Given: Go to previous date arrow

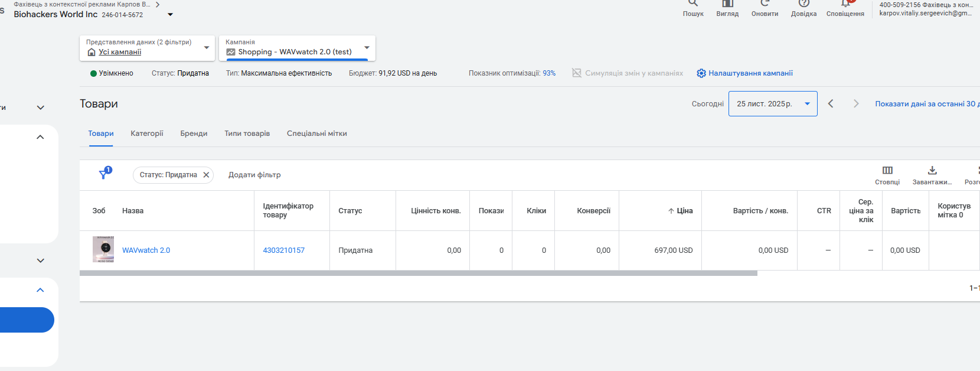Looking at the screenshot, I should (831, 104).
